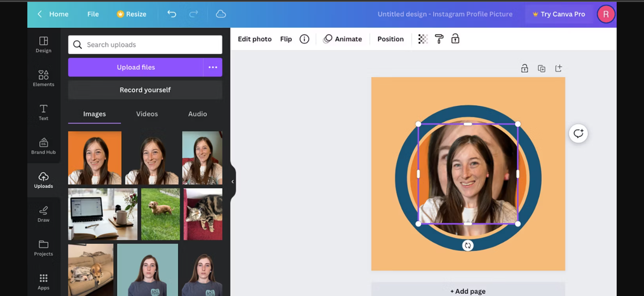
Task: Click Record yourself button
Action: click(145, 90)
